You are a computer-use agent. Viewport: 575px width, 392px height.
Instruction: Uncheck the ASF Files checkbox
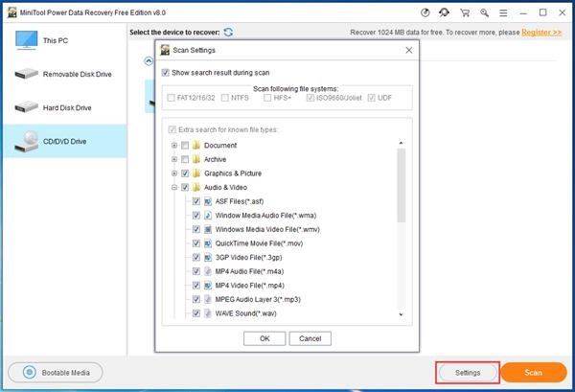pyautogui.click(x=196, y=201)
